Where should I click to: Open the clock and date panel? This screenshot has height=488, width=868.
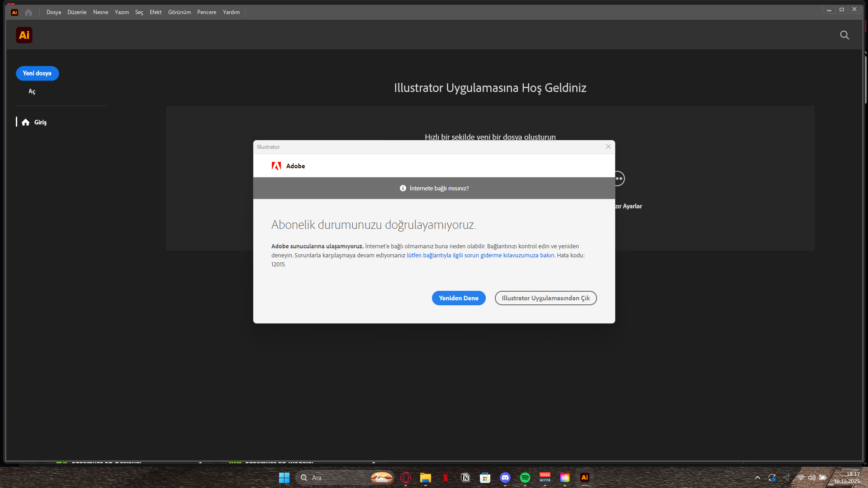point(847,478)
